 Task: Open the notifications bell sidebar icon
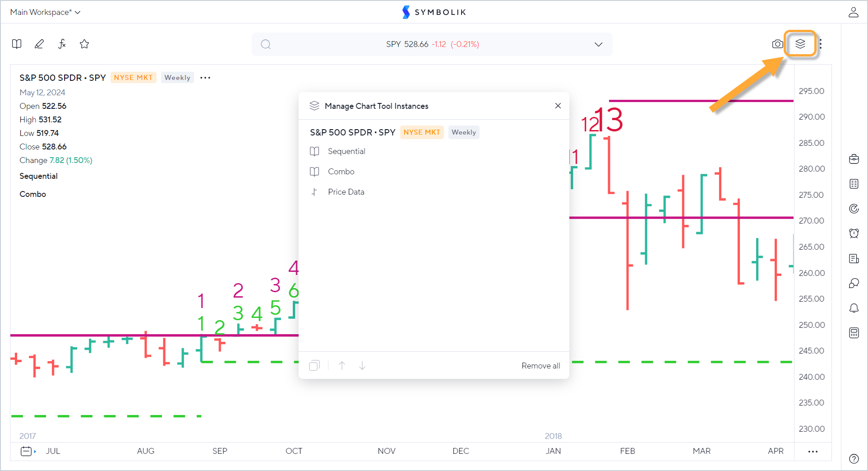854,308
